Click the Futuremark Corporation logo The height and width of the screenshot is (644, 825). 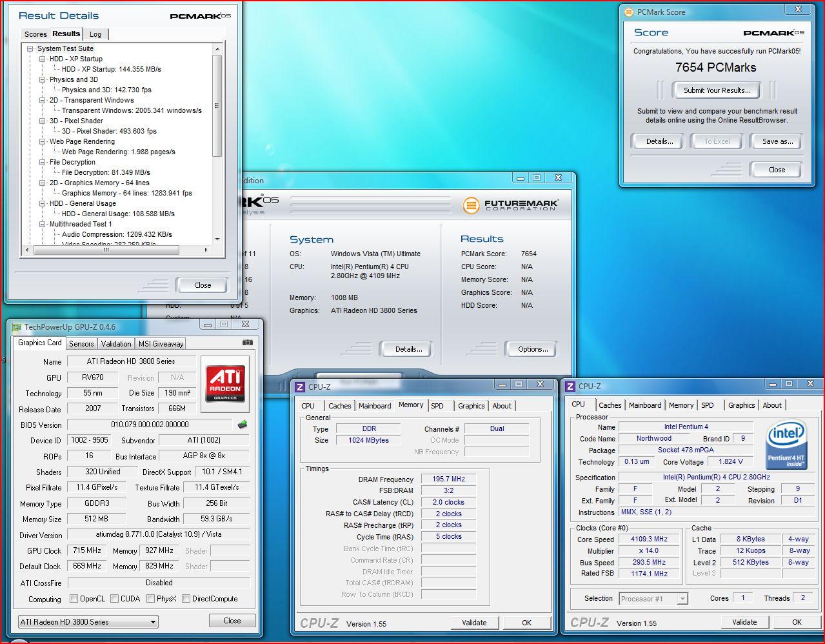(x=510, y=205)
